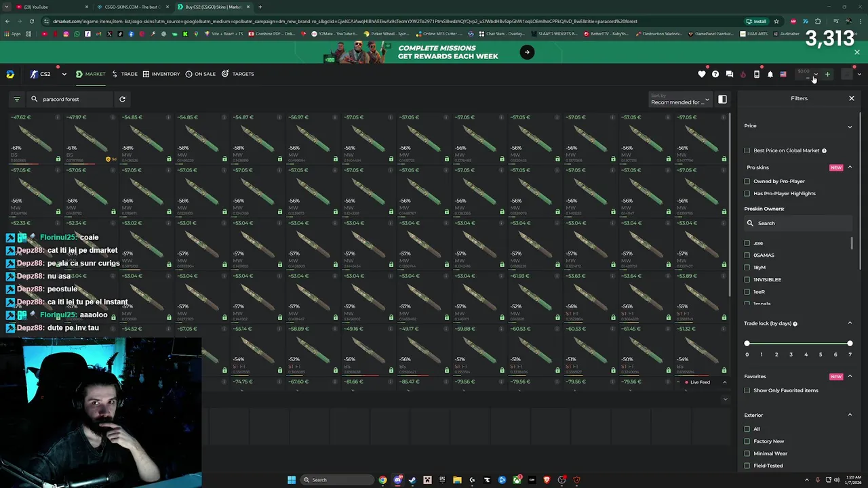Viewport: 868px width, 488px height.
Task: Open the Sort by Recommended dropdown
Action: [x=679, y=100]
